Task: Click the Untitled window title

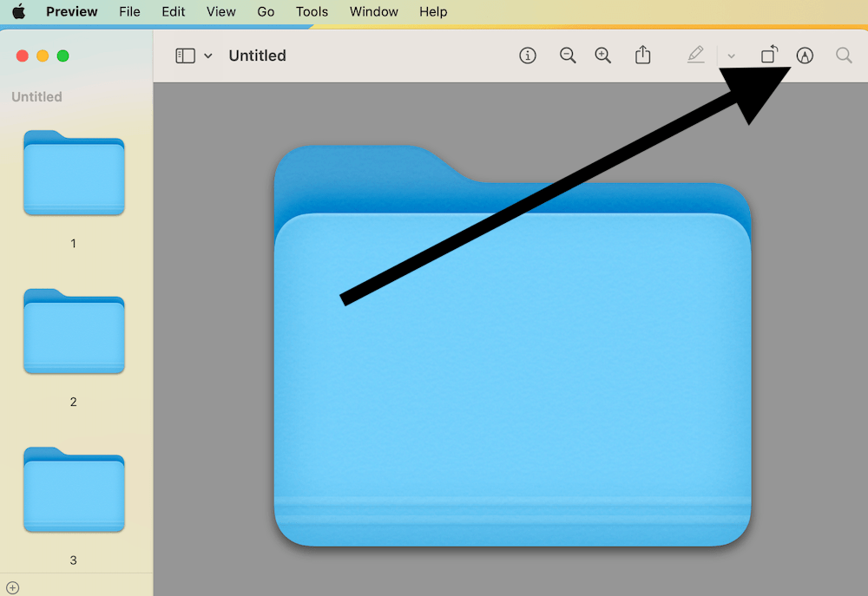Action: click(258, 56)
